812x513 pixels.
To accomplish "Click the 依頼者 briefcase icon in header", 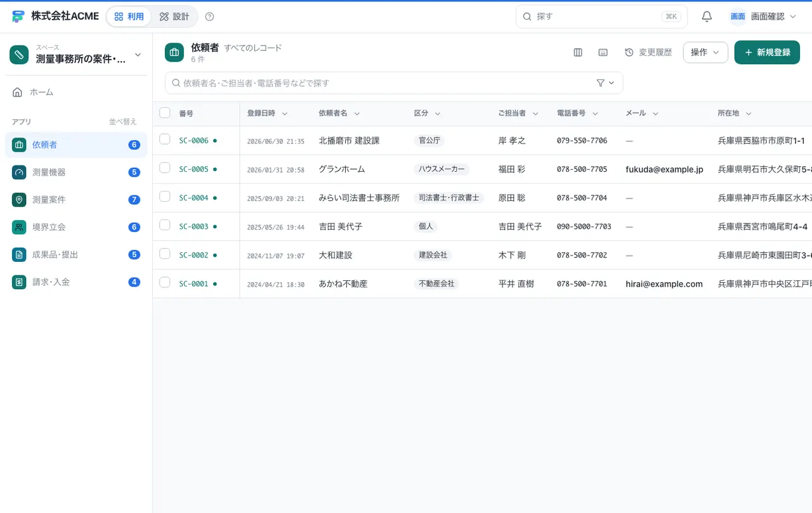I will point(174,53).
